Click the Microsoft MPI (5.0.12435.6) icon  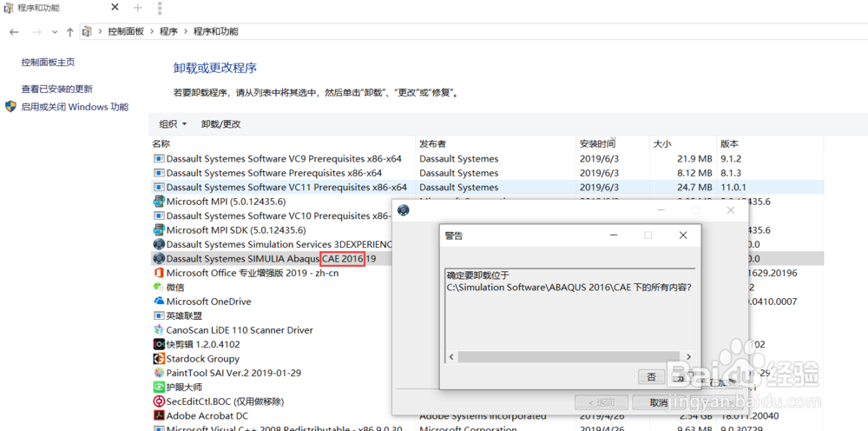tap(159, 201)
